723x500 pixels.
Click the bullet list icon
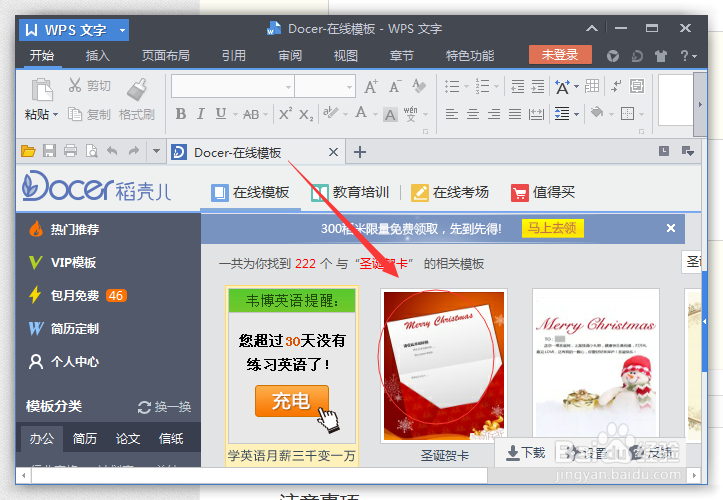(x=452, y=86)
